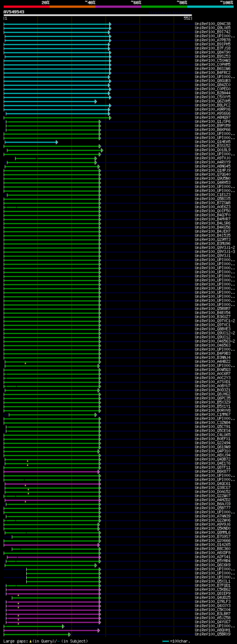Select the UniRef100_Q22494 label

pyautogui.click(x=213, y=443)
